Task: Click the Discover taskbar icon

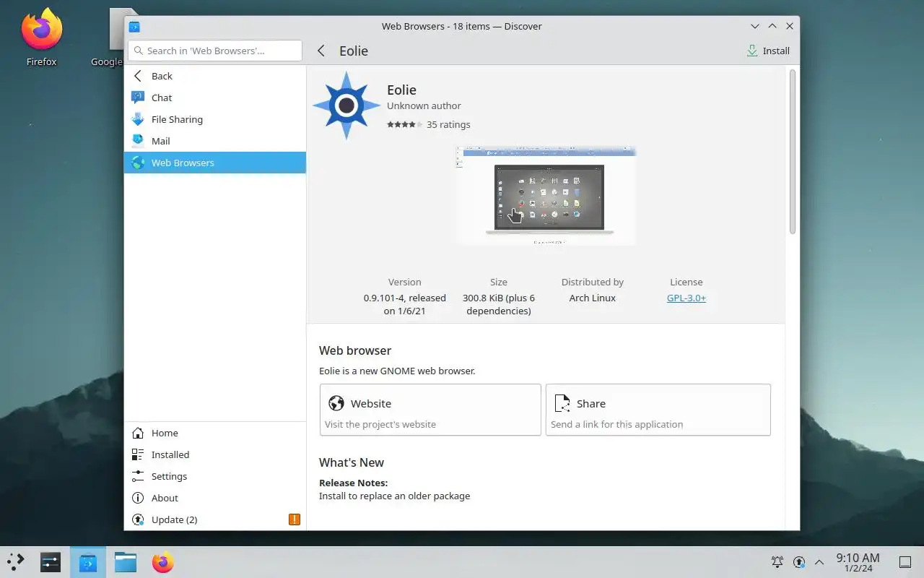Action: tap(88, 562)
